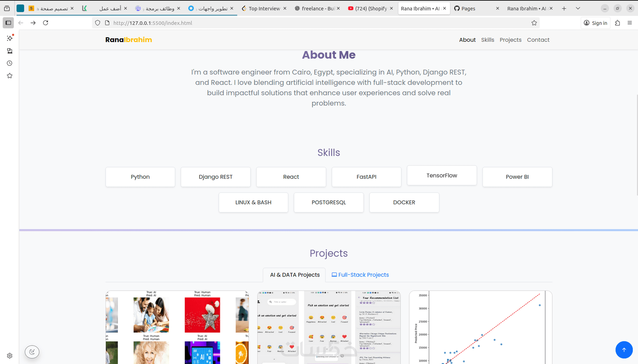Screen dimensions: 638x364
Task: Close the 'وظائف برمجة' tab
Action: [x=179, y=8]
